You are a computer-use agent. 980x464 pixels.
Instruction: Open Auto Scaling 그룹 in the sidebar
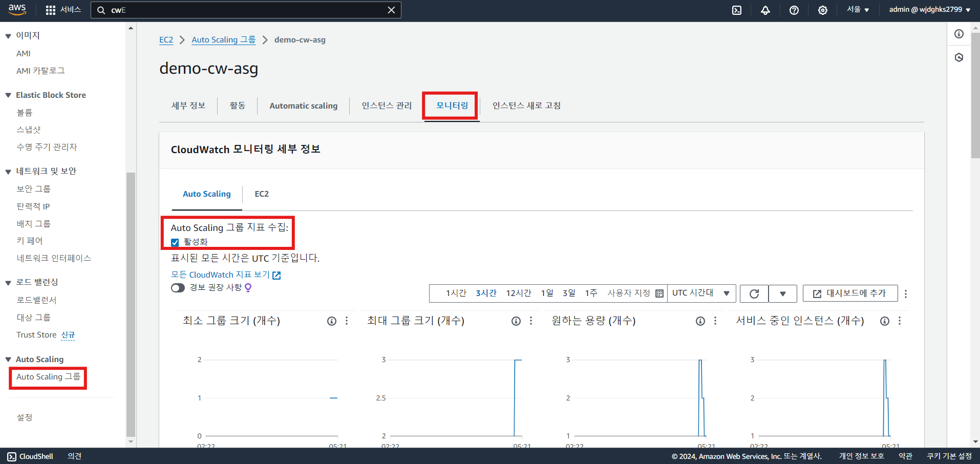coord(48,377)
